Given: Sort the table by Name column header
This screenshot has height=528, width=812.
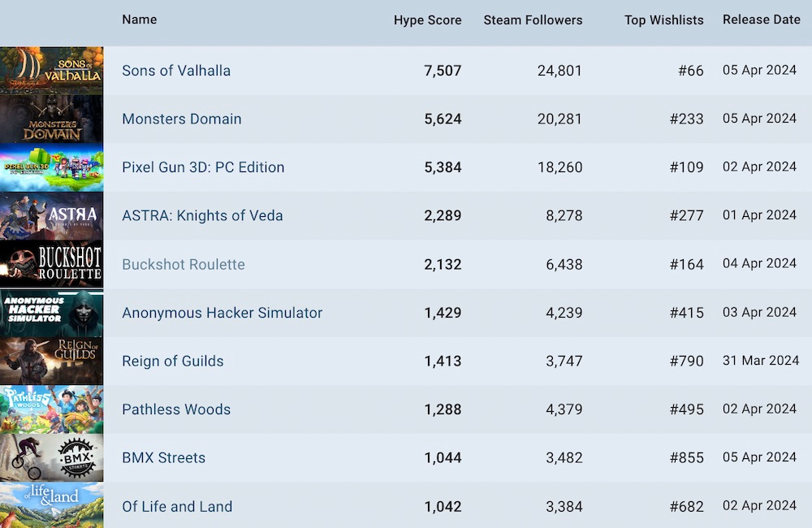Looking at the screenshot, I should coord(140,19).
